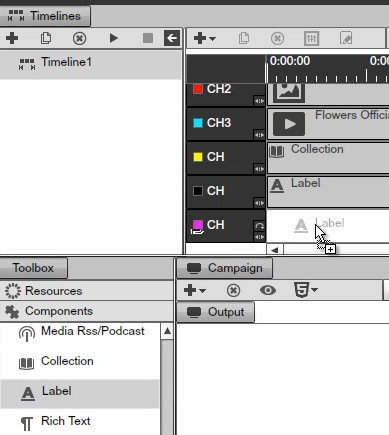Screen dimensions: 389x435
Task: Add a new timeline with the plus icon
Action: 12,38
